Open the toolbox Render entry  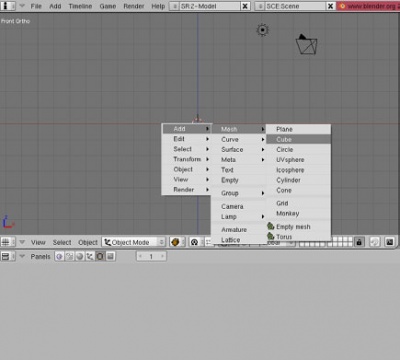click(187, 190)
